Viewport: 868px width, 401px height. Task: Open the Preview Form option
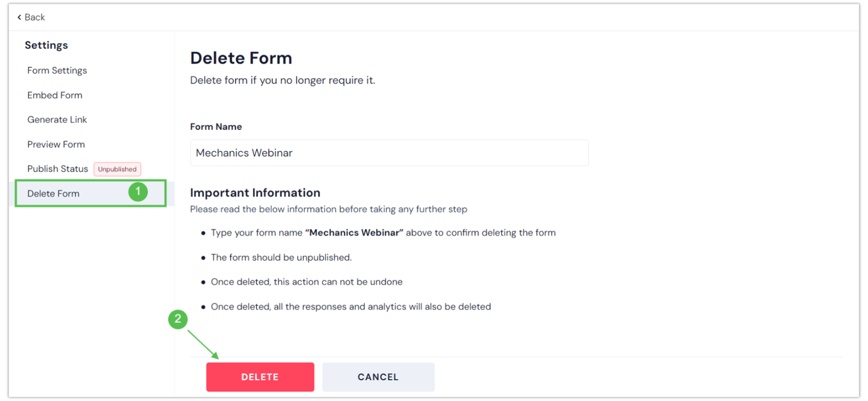point(56,144)
